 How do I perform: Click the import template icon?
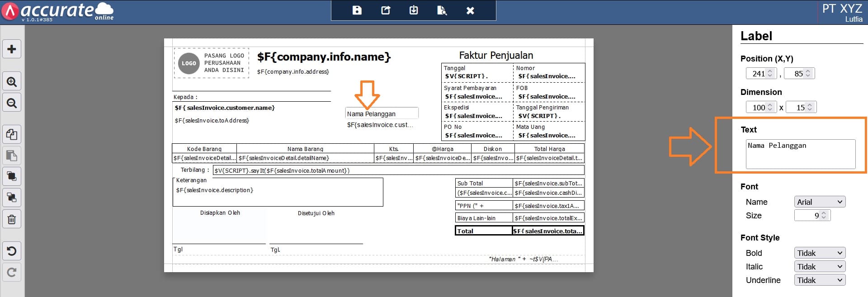(414, 10)
